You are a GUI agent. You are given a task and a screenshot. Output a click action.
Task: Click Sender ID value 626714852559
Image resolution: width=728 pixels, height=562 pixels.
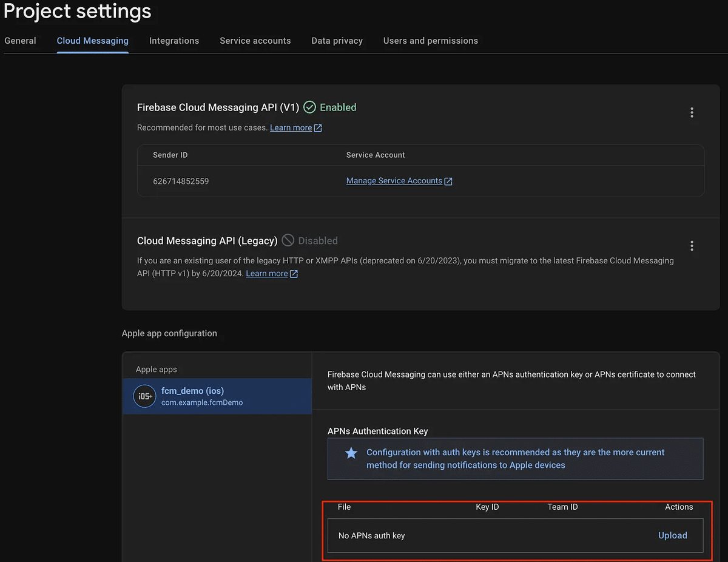tap(181, 181)
